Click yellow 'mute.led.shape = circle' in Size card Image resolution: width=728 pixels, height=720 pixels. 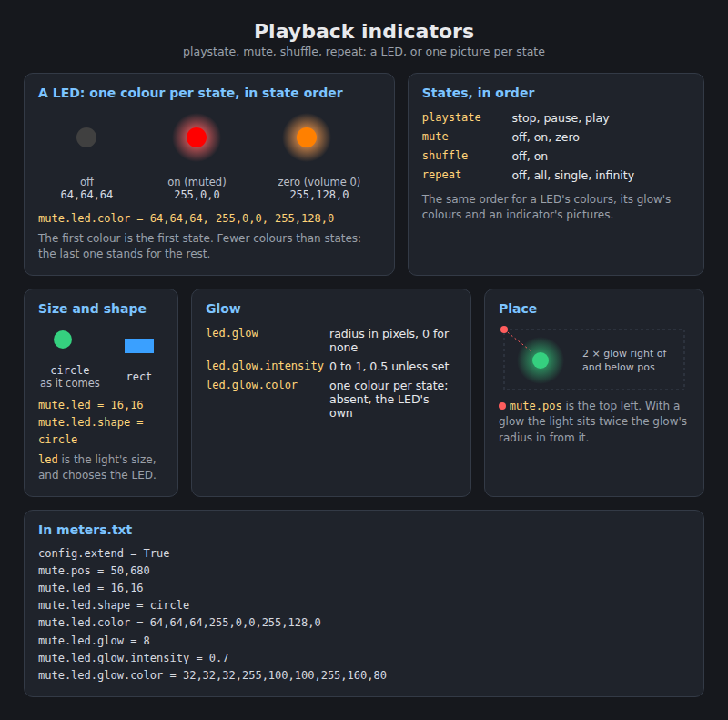pos(91,431)
